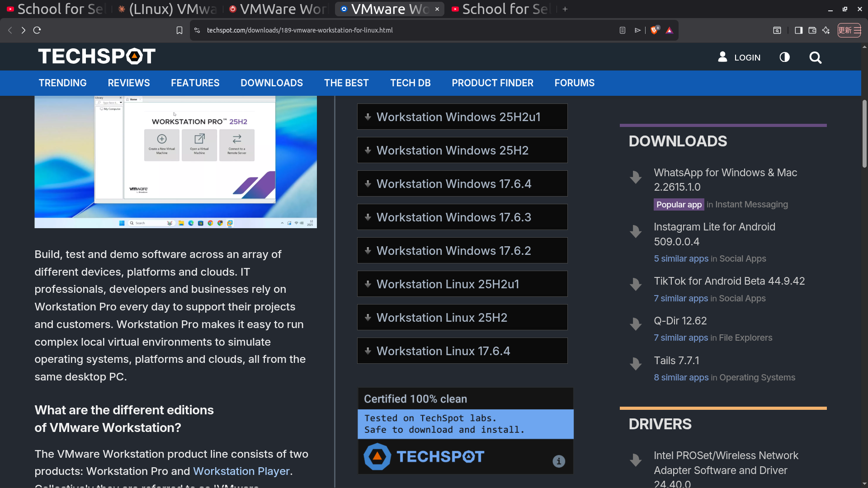Screen dimensions: 868x488
Task: Download Workstation Linux 25H2
Action: coord(462,318)
